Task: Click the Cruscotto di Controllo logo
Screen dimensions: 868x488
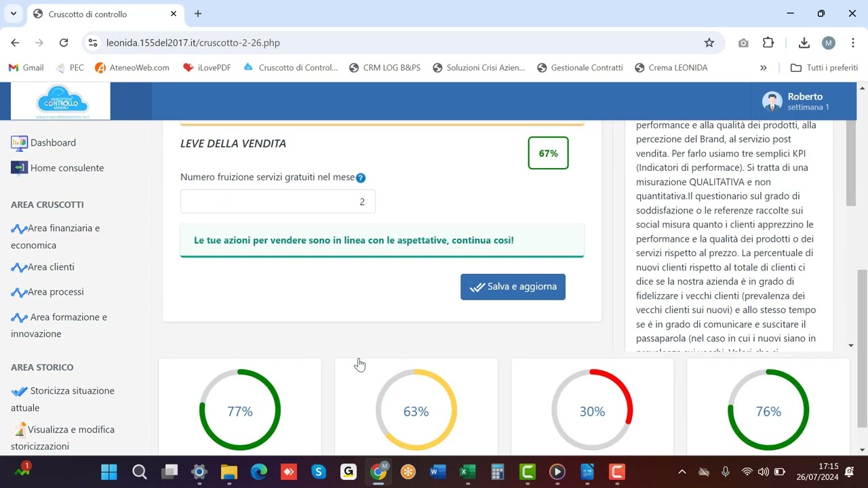Action: [x=61, y=102]
